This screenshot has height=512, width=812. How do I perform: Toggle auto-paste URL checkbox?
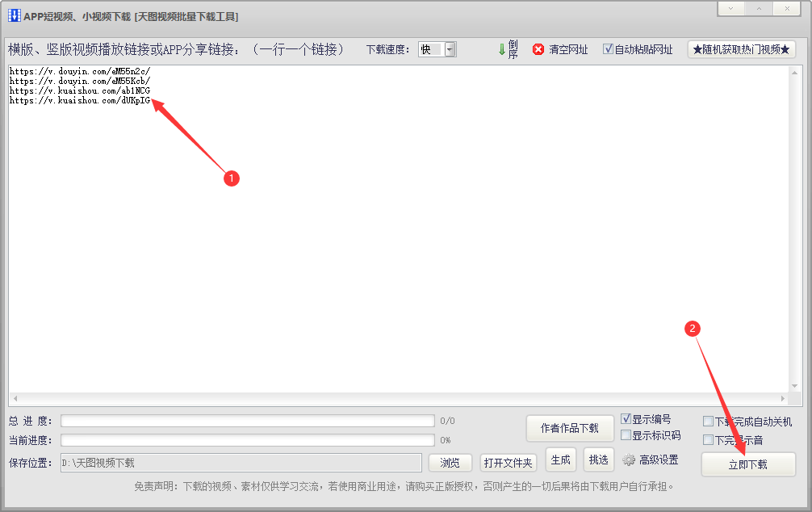tap(608, 49)
